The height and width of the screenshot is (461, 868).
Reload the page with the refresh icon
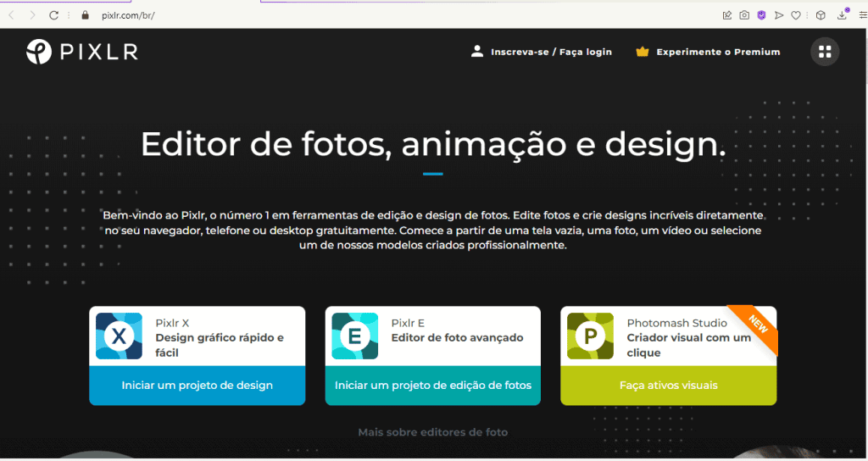click(x=53, y=15)
